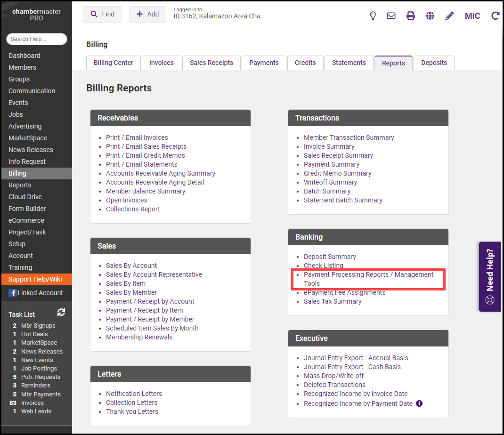The image size is (504, 435).
Task: Open the Accounts Receivable Aging Summary report
Action: pyautogui.click(x=160, y=173)
